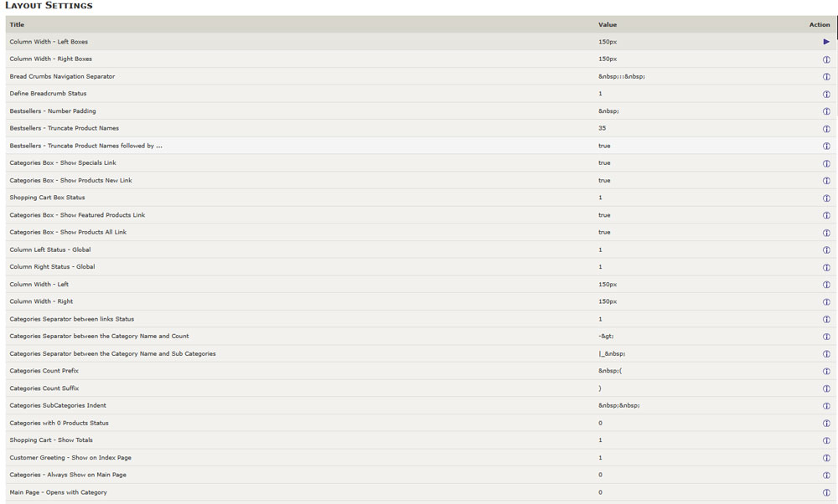Open info icon for Column Left Status - Global
The image size is (838, 504).
tap(826, 250)
